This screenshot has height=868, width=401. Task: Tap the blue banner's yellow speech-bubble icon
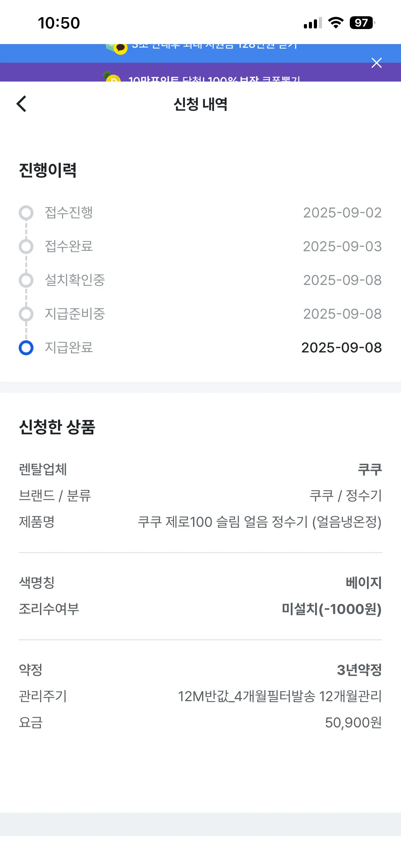120,48
